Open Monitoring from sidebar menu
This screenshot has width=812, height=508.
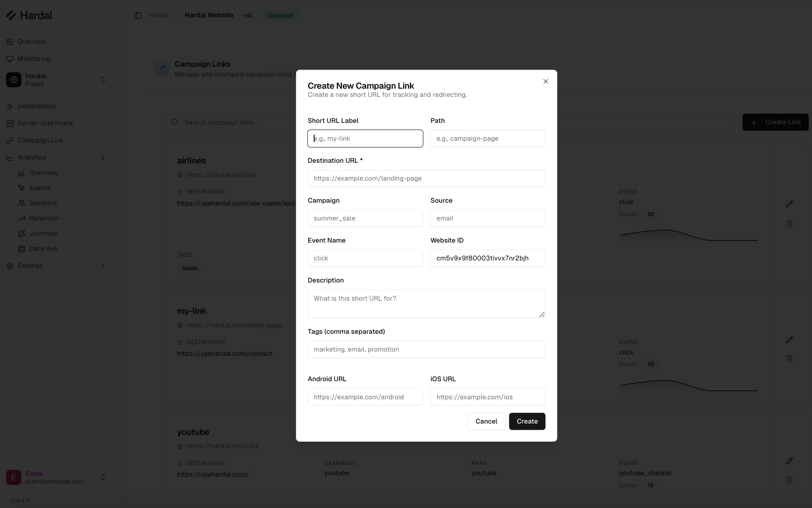[x=34, y=59]
